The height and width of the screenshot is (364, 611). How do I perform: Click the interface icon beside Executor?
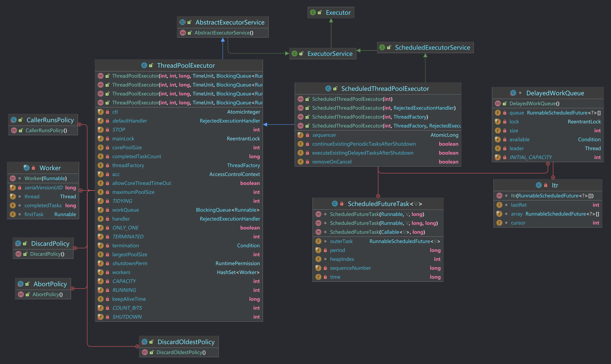313,13
